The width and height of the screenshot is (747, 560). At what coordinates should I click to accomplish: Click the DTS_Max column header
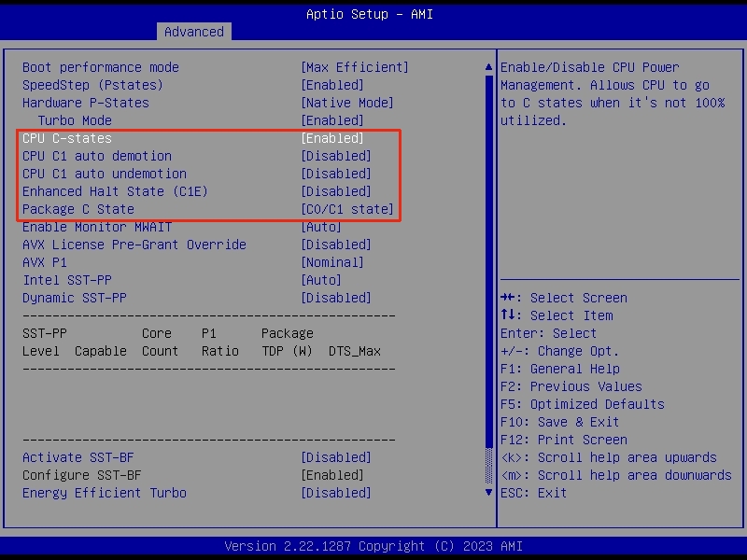tap(355, 352)
